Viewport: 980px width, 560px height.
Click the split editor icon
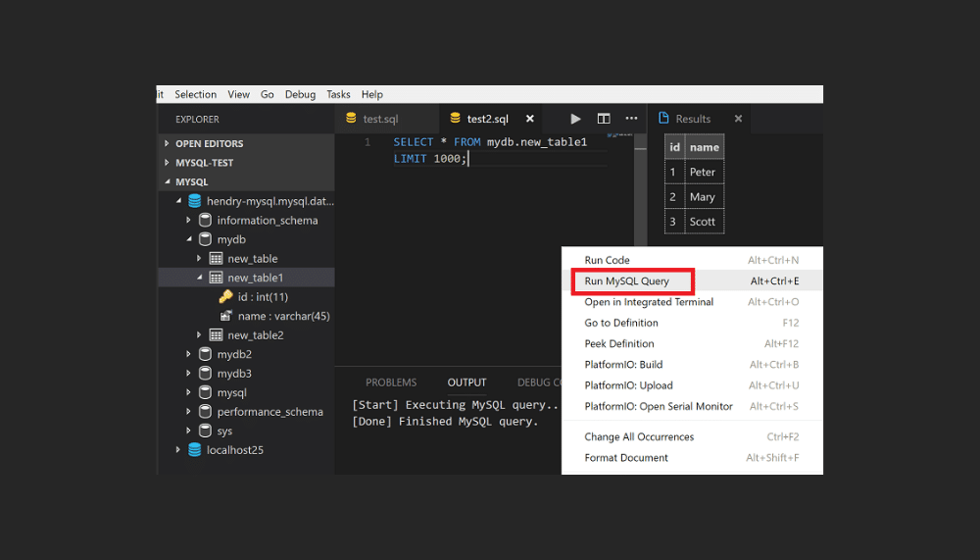pyautogui.click(x=604, y=119)
